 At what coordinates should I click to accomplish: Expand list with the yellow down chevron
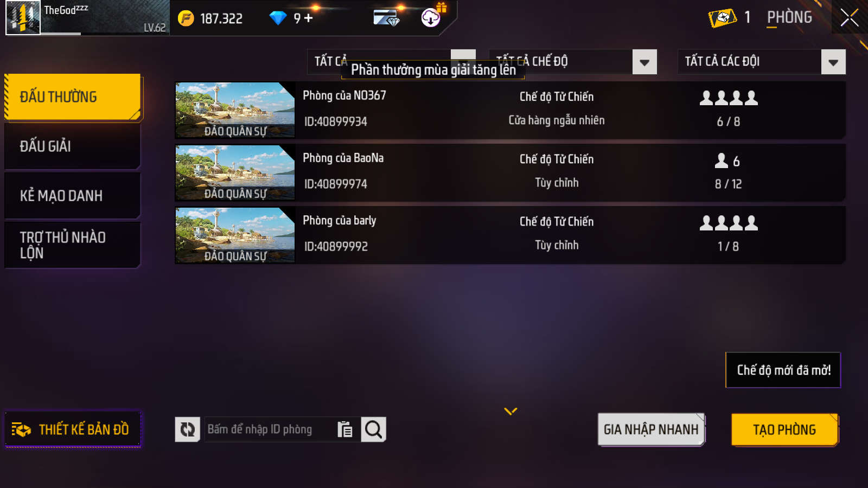(x=510, y=412)
